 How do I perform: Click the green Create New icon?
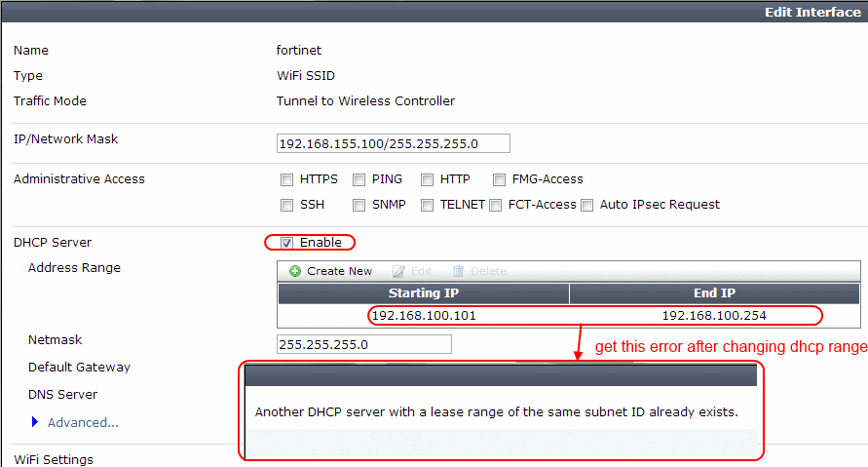tap(295, 271)
